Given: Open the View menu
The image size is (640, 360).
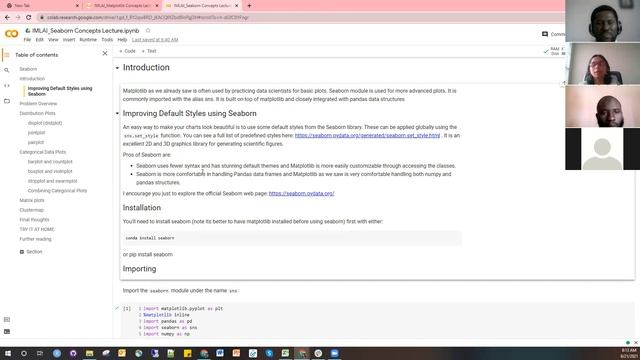Looking at the screenshot, I should pos(53,40).
